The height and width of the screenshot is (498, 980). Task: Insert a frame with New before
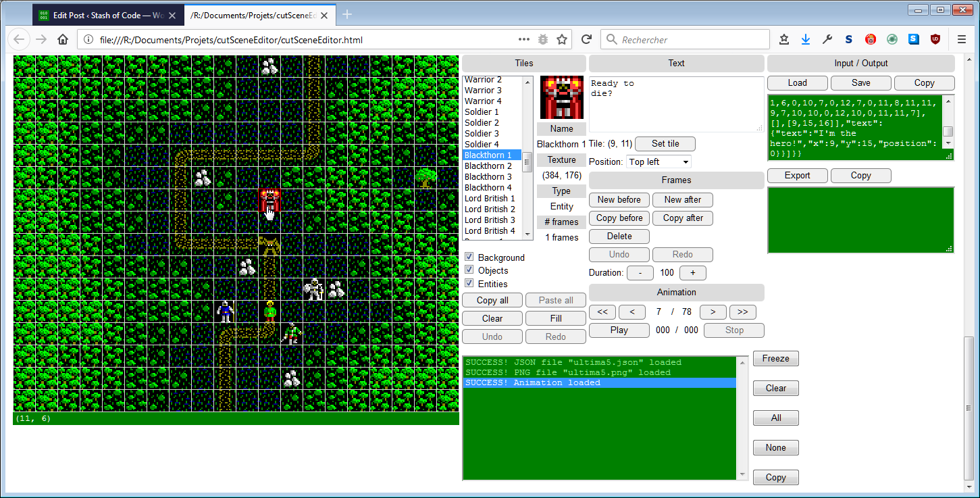619,200
